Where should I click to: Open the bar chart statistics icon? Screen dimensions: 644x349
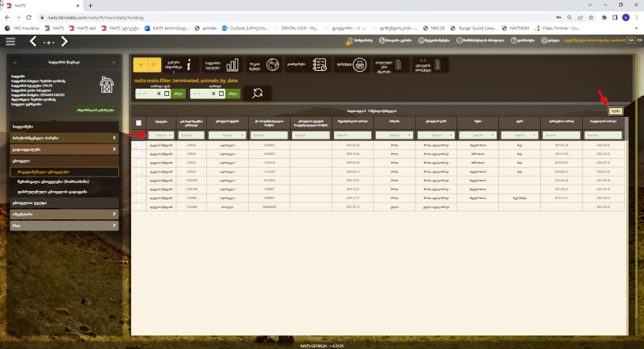pyautogui.click(x=233, y=64)
